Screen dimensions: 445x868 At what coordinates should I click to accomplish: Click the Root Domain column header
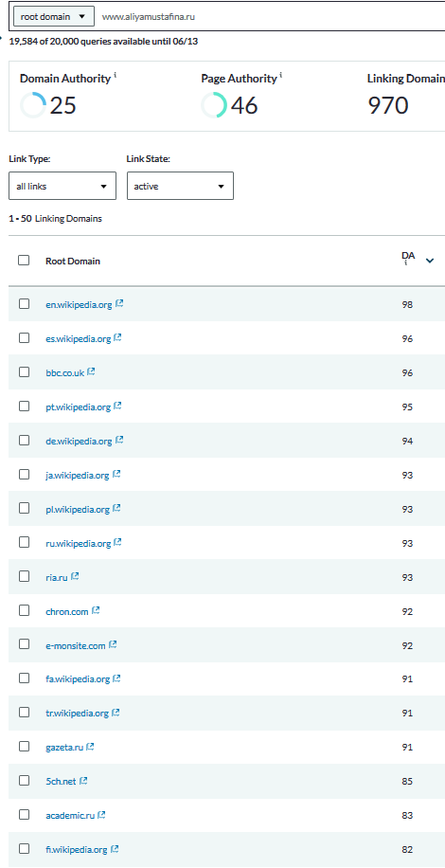click(x=73, y=261)
